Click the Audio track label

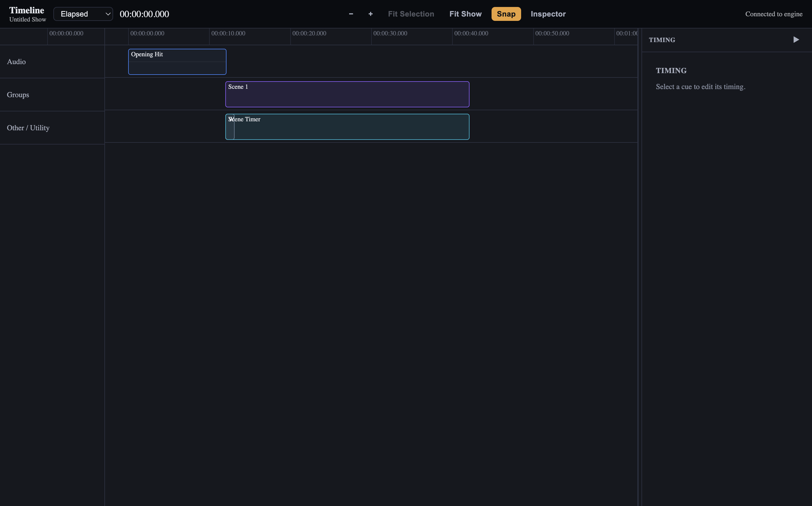(16, 62)
